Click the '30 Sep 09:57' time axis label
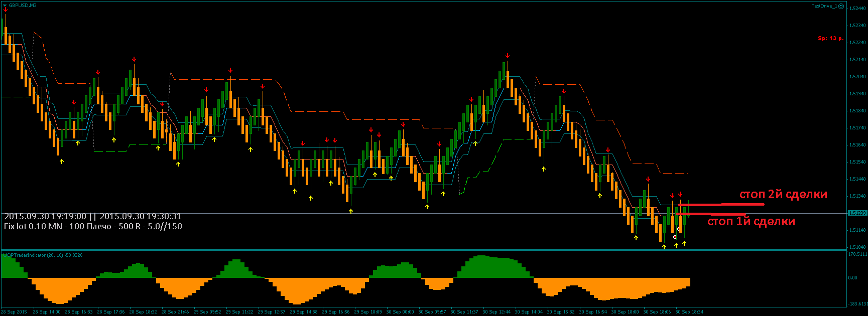Image resolution: width=868 pixels, height=316 pixels. (x=432, y=311)
